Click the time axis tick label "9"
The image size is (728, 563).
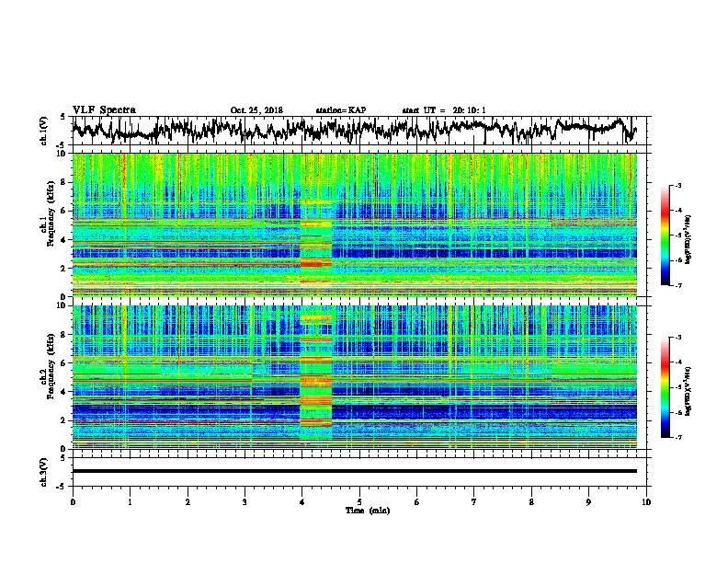(x=588, y=502)
